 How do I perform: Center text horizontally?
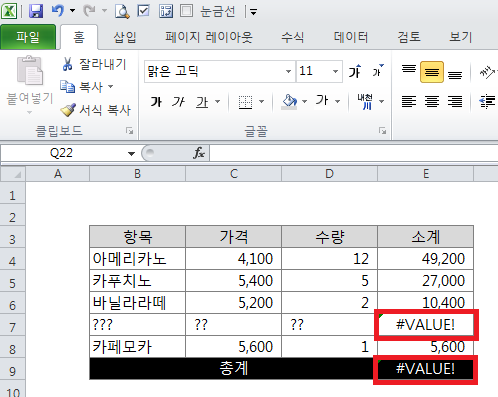pos(432,101)
